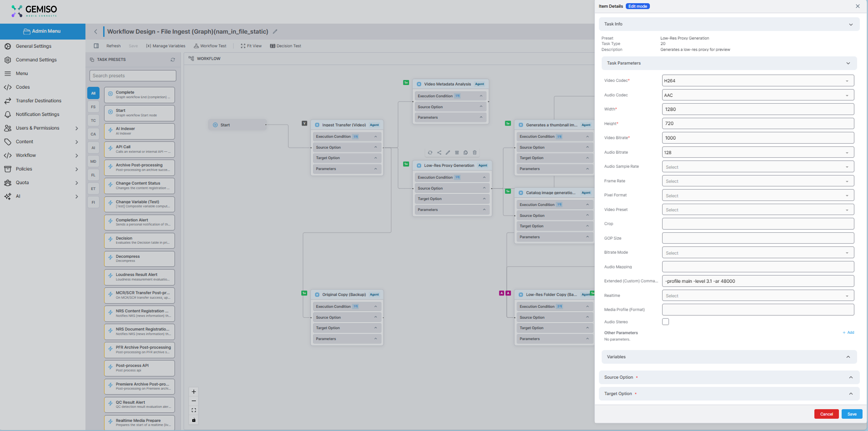Select the Decompress task preset
Screen dimensions: 868x431
coord(139,259)
